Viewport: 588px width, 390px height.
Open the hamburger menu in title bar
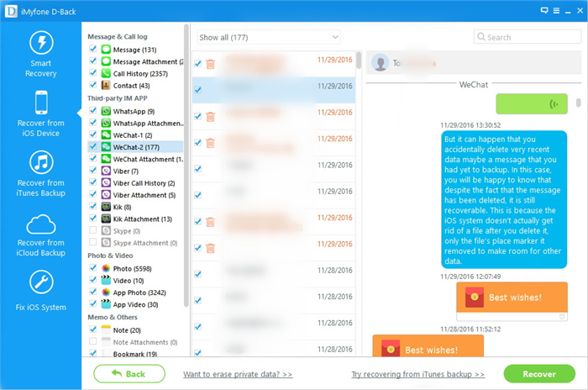pos(556,11)
